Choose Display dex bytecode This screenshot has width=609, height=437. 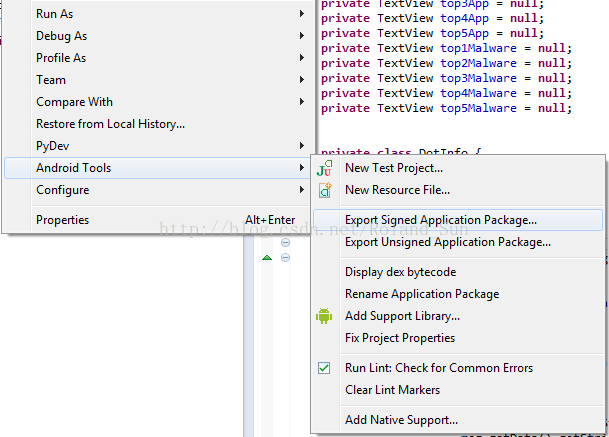pos(458,272)
